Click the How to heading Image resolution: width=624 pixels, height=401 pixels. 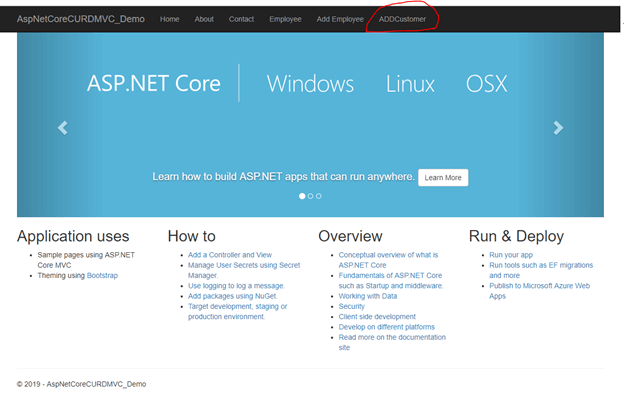pyautogui.click(x=192, y=236)
